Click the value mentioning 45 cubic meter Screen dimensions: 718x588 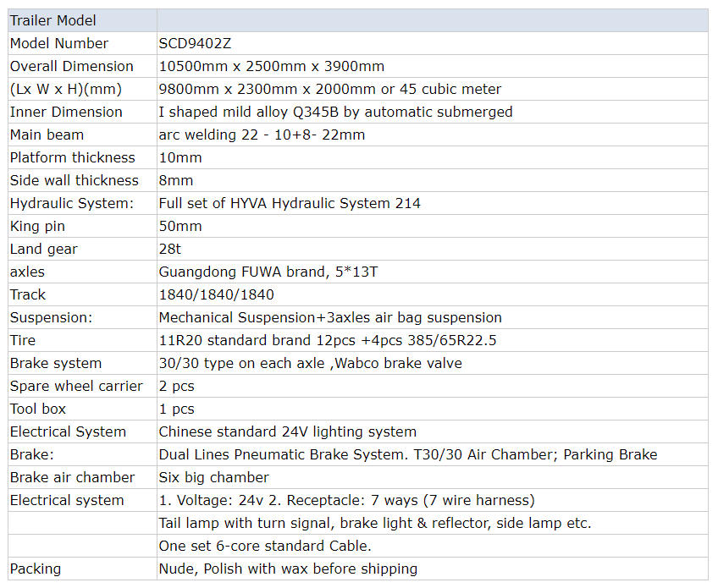[x=329, y=89]
